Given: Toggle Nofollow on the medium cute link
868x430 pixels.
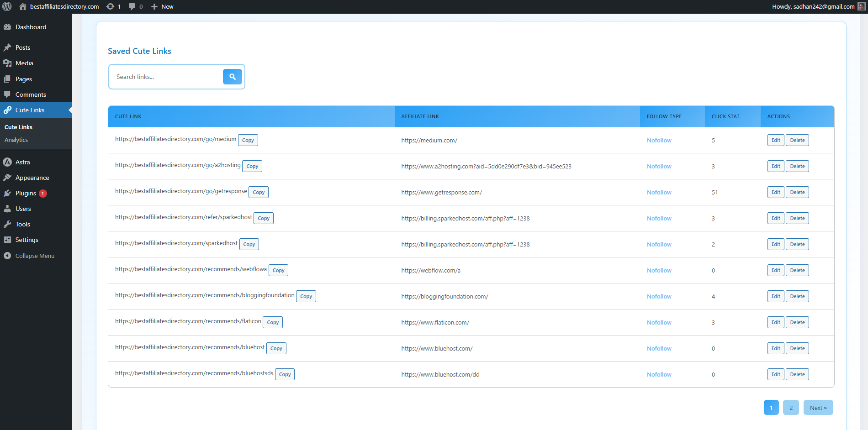Looking at the screenshot, I should [659, 140].
